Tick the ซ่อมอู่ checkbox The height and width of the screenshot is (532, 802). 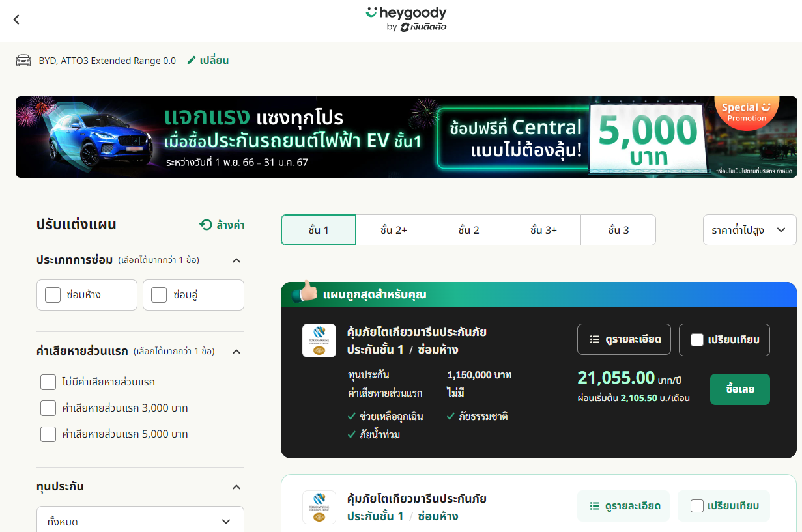pos(159,295)
